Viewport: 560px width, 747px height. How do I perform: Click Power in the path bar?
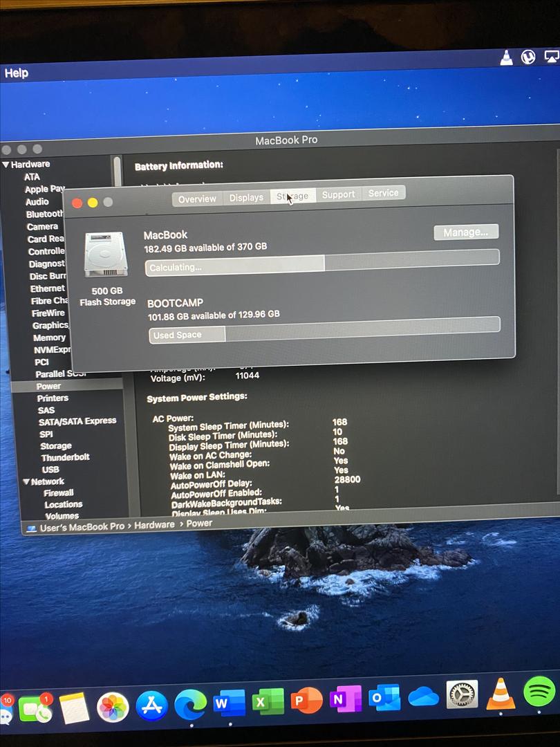tap(199, 523)
